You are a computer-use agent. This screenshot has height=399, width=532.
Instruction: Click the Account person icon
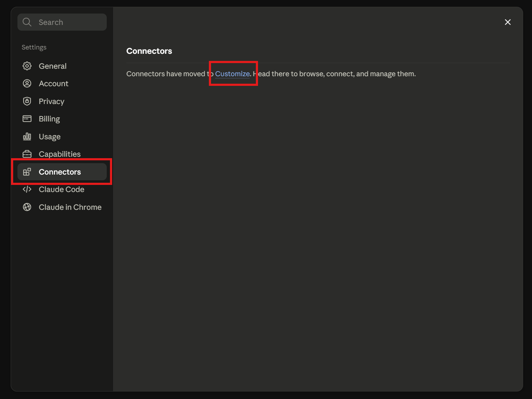pos(27,83)
